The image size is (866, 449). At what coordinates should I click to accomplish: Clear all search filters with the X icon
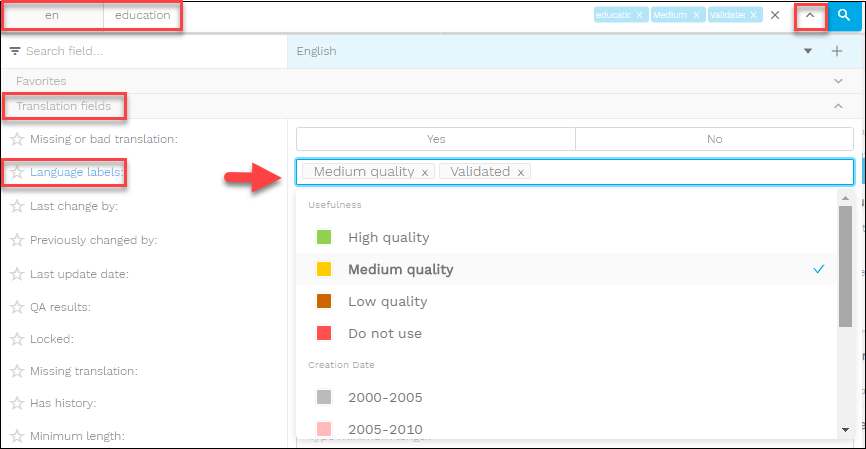(x=775, y=16)
